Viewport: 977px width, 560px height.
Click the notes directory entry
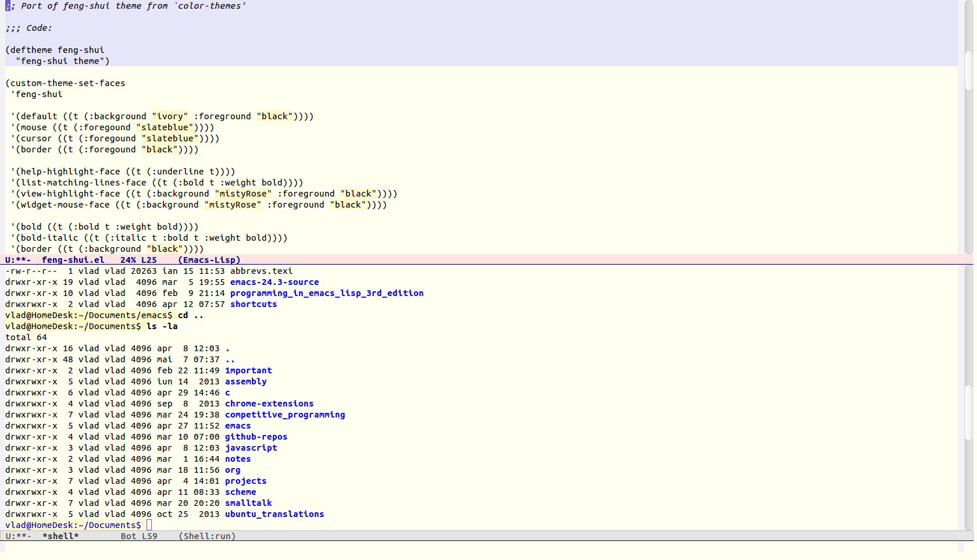[238, 459]
